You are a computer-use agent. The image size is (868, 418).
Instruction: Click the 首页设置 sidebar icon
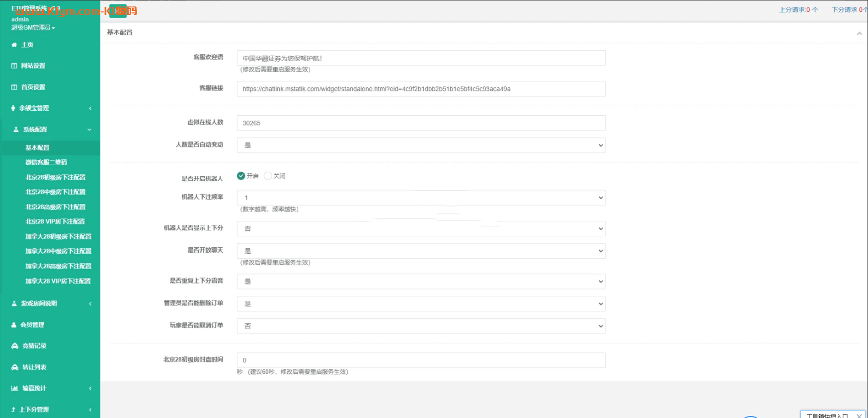click(14, 87)
